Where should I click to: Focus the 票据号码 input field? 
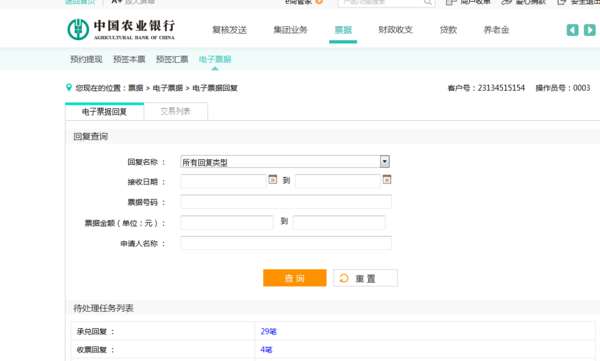point(286,202)
